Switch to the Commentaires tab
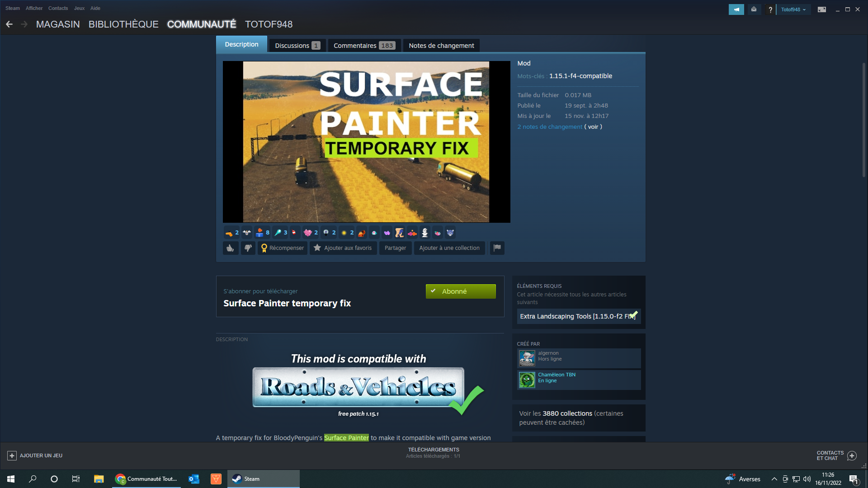Screen dimensions: 868x488 coord(364,46)
